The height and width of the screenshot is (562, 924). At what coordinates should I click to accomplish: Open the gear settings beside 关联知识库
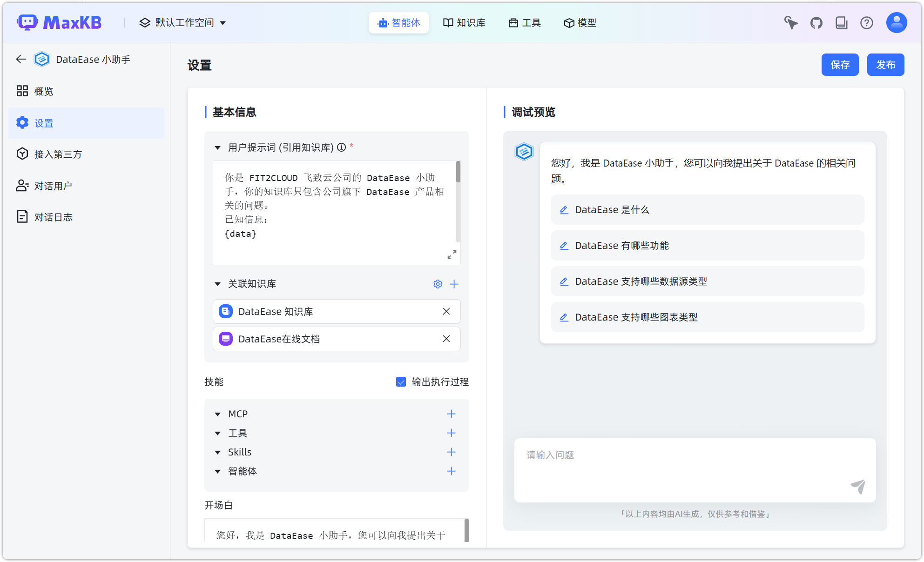point(437,284)
